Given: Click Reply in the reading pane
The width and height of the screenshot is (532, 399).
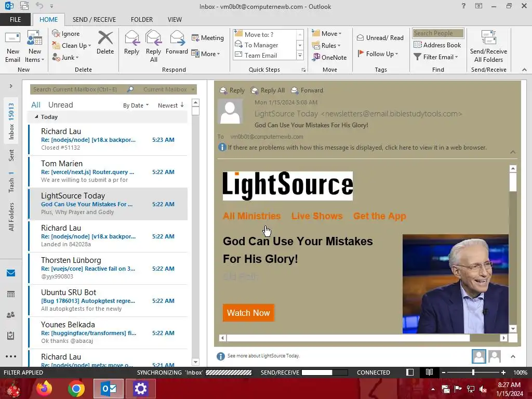Looking at the screenshot, I should (x=232, y=90).
